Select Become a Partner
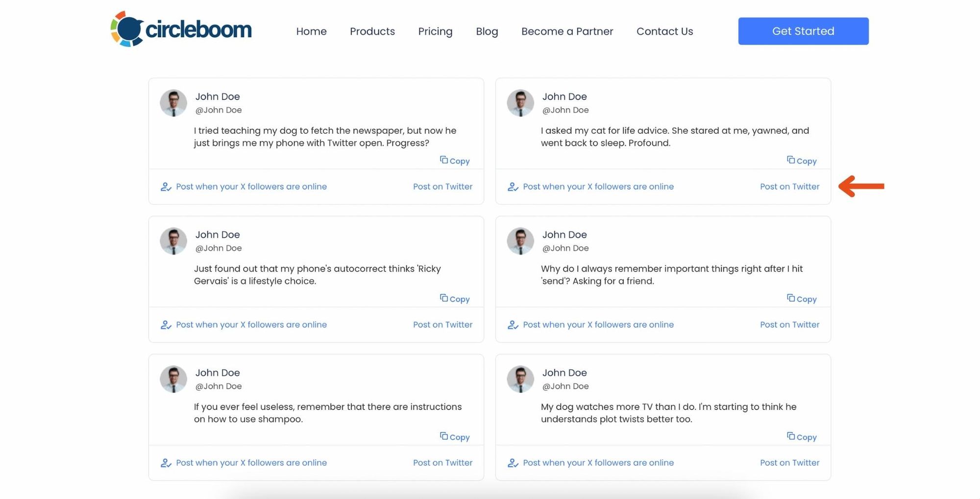The height and width of the screenshot is (499, 980). point(567,31)
